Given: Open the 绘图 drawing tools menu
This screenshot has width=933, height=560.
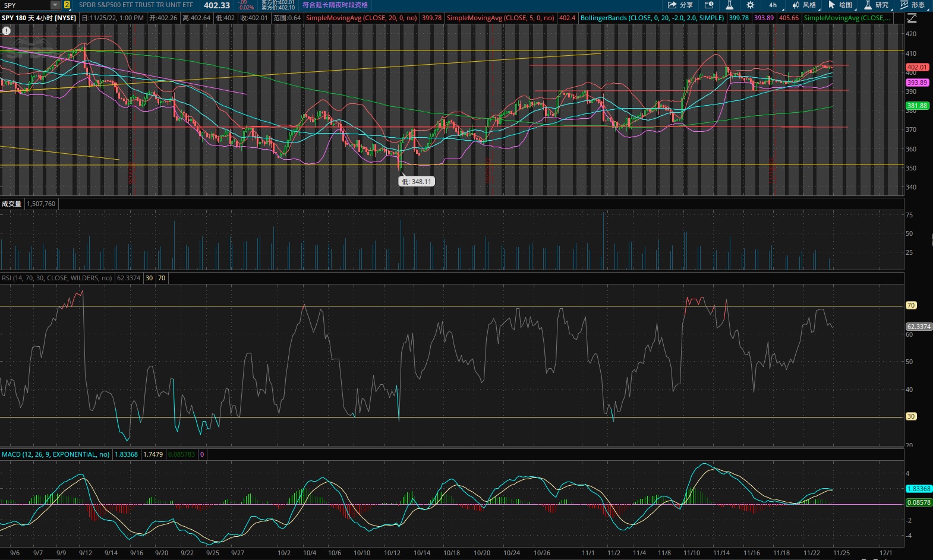Looking at the screenshot, I should tap(840, 5).
